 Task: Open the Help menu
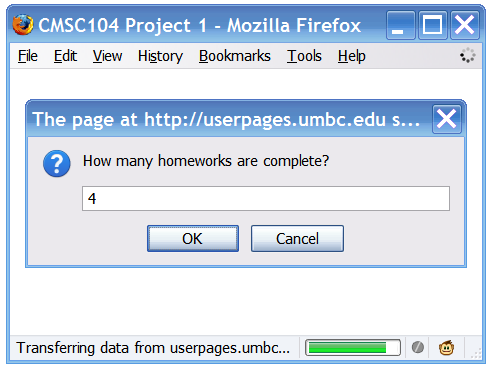point(352,56)
